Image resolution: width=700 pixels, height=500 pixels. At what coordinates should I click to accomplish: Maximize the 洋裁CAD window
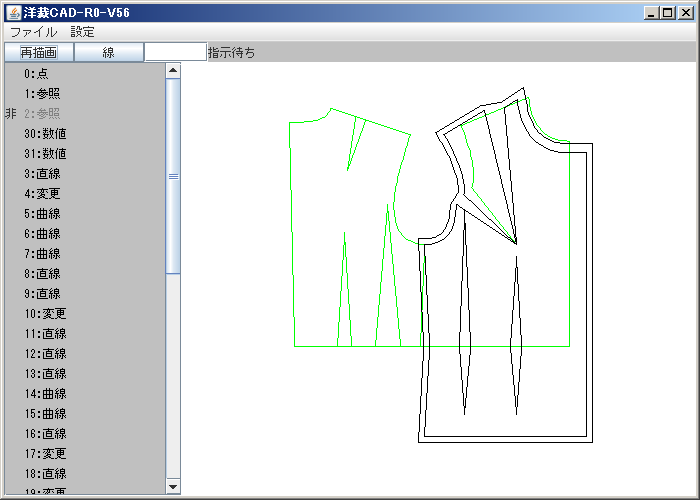pyautogui.click(x=668, y=13)
